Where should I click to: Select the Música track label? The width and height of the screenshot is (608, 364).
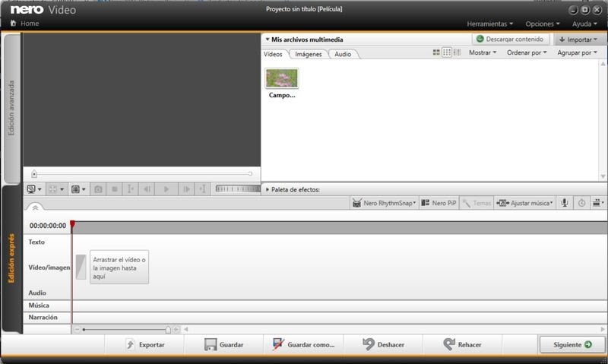click(39, 305)
